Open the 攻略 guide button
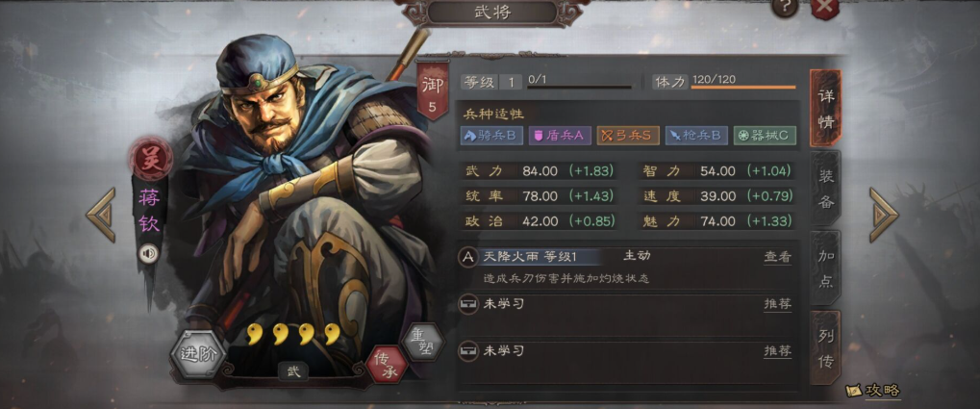Screen dimensions: 980x409 click(x=873, y=391)
